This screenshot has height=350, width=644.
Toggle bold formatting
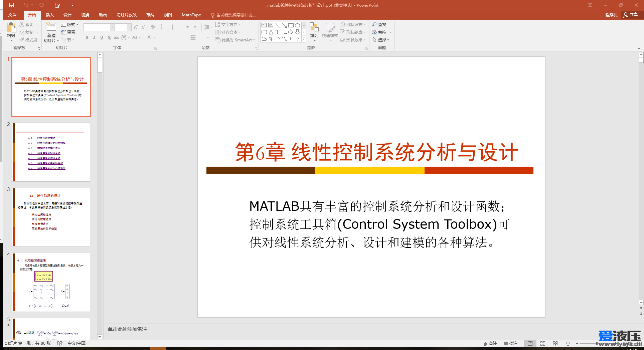pos(87,37)
